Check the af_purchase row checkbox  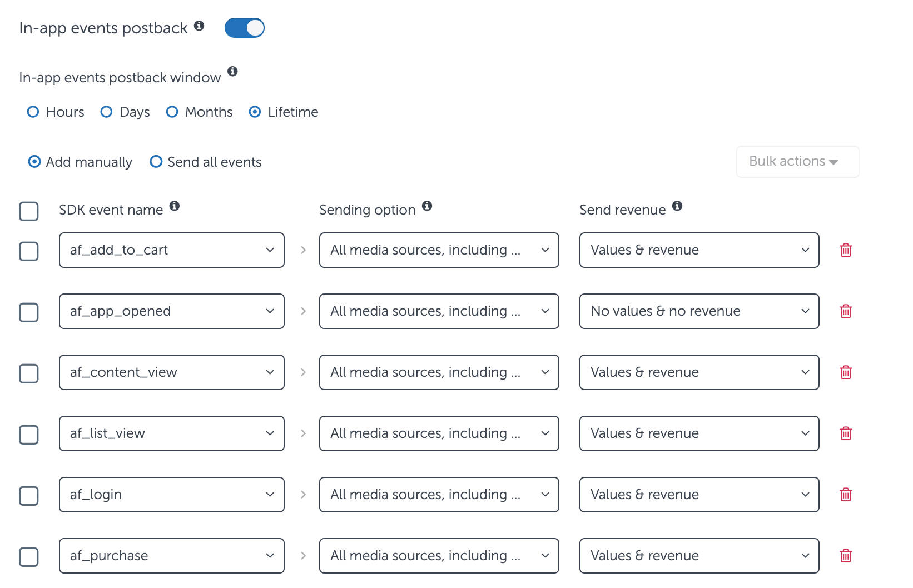tap(29, 557)
